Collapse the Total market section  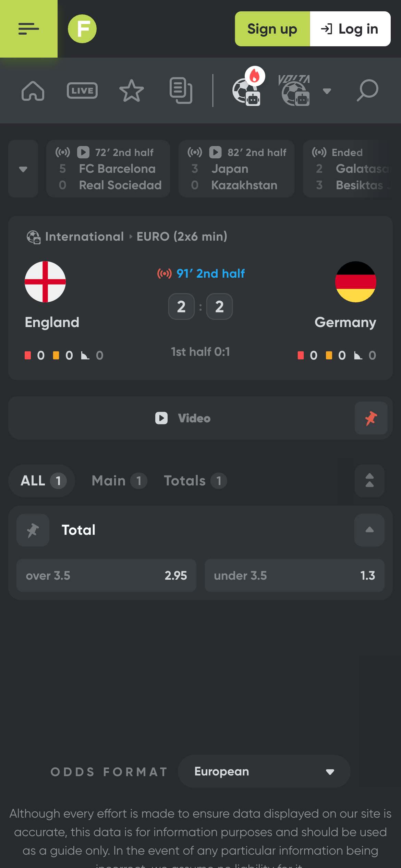(x=369, y=530)
